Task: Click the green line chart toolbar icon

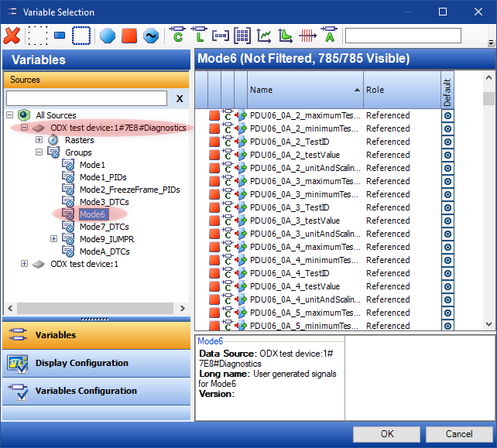Action: [264, 36]
